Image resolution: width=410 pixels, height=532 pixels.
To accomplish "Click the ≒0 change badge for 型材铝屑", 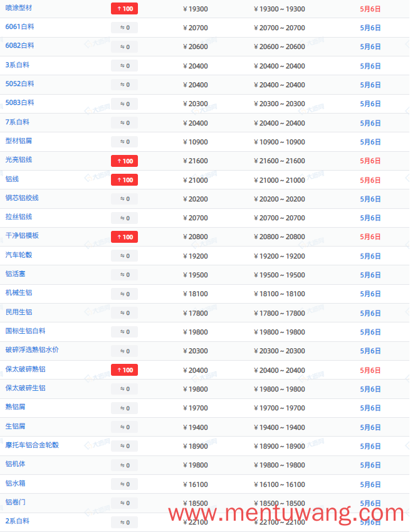I will [x=125, y=142].
